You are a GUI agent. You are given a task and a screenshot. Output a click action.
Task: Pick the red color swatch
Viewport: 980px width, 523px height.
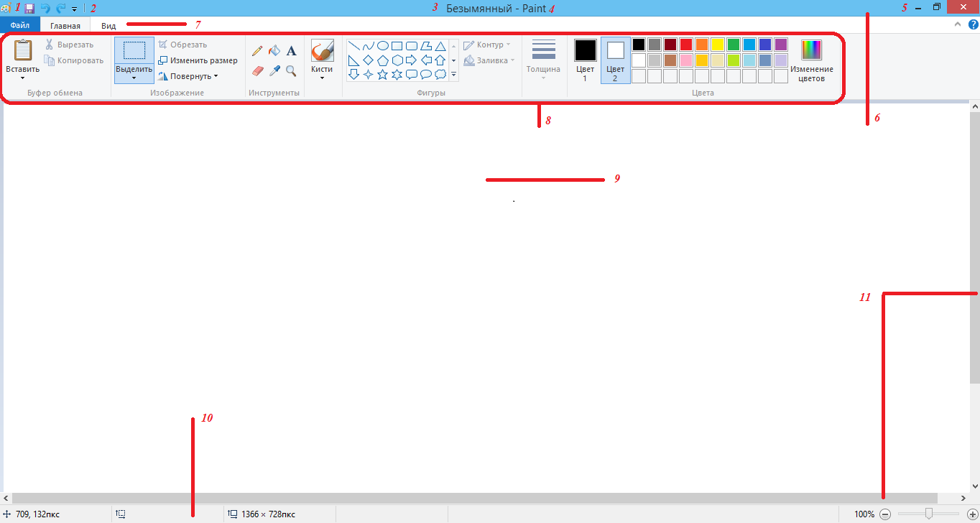coord(686,45)
